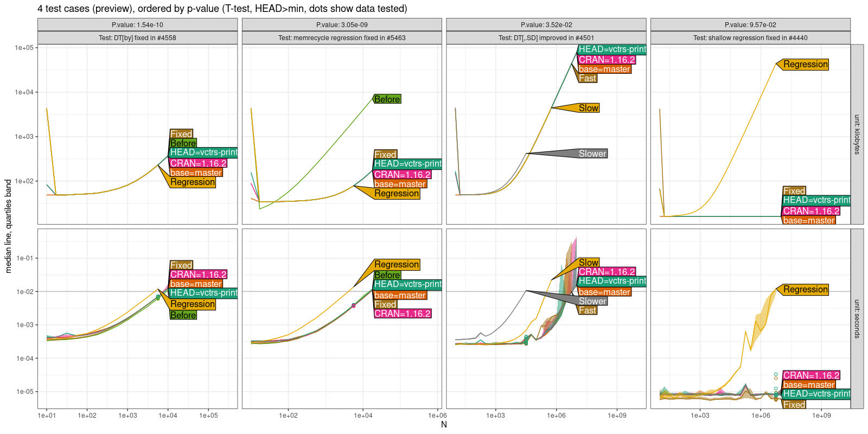Click 'Test: memrecycle regression fixed in #5463' header
The width and height of the screenshot is (868, 434).
tap(342, 38)
